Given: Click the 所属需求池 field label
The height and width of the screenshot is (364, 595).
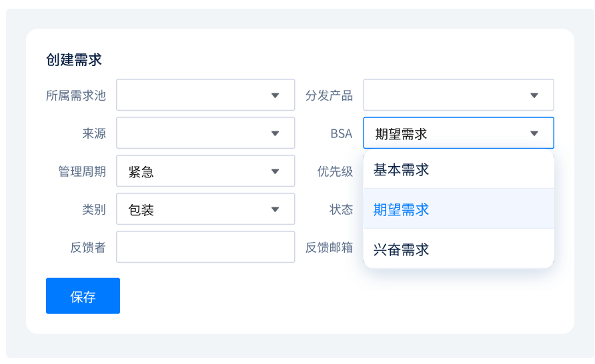Looking at the screenshot, I should [x=75, y=95].
